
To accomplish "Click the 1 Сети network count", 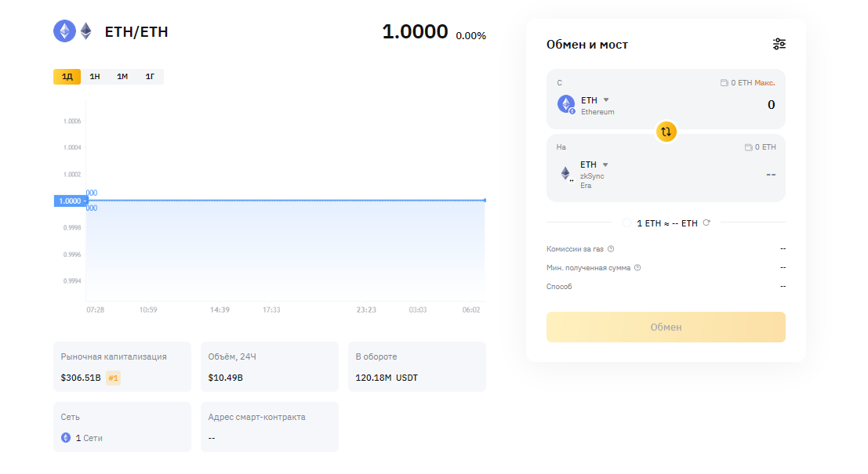I will pos(89,438).
